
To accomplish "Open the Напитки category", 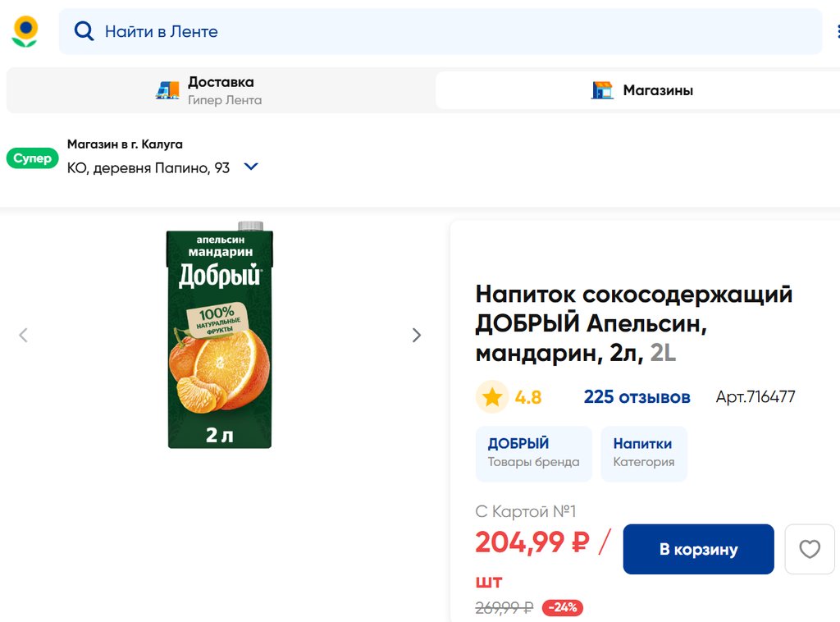I will (643, 453).
